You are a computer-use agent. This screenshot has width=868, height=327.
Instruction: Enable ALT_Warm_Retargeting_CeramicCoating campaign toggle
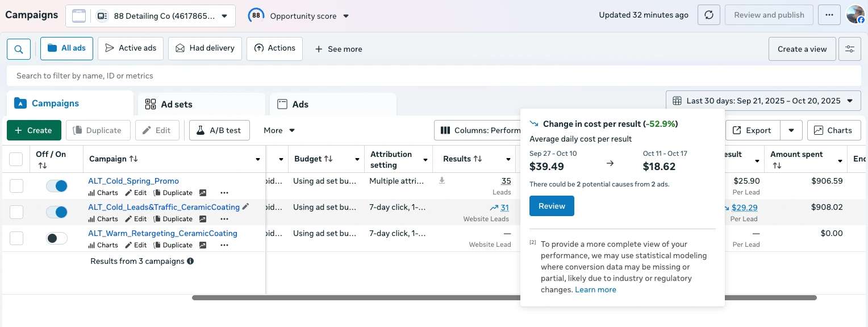57,238
